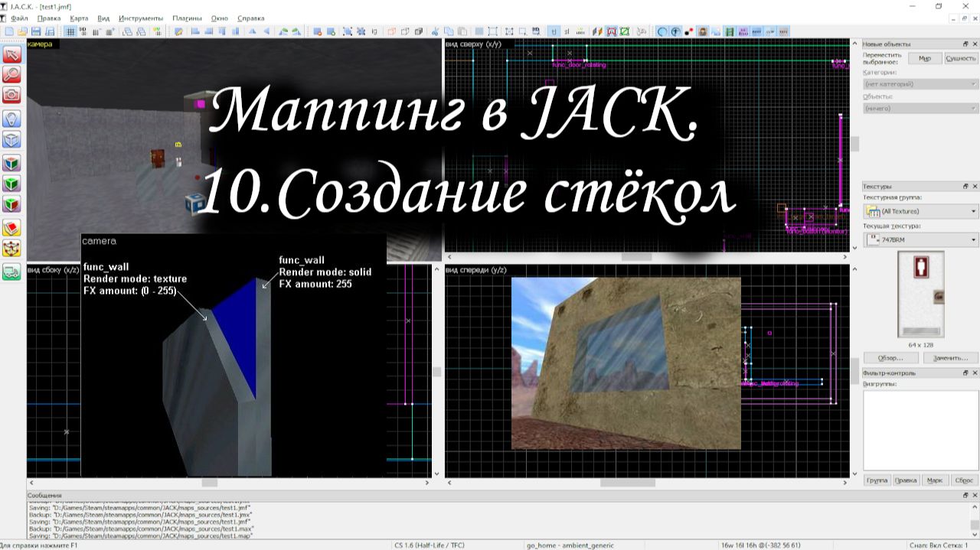Click the Правка button in filter control
The height and width of the screenshot is (550, 980).
point(906,480)
